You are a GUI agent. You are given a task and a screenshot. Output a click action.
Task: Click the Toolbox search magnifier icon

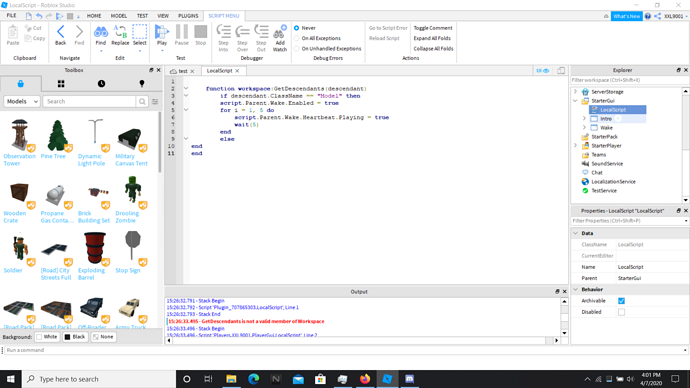[142, 102]
